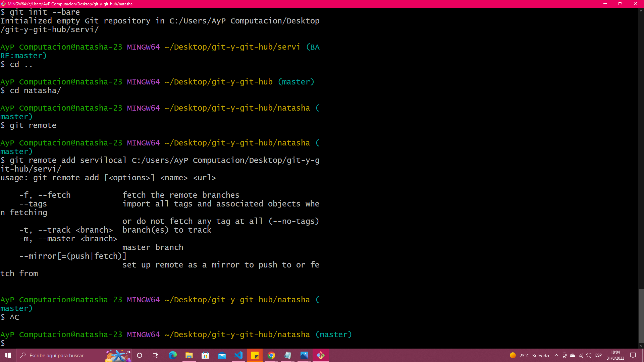The width and height of the screenshot is (644, 362).
Task: Click the 'git init --bare' command text
Action: pyautogui.click(x=45, y=12)
